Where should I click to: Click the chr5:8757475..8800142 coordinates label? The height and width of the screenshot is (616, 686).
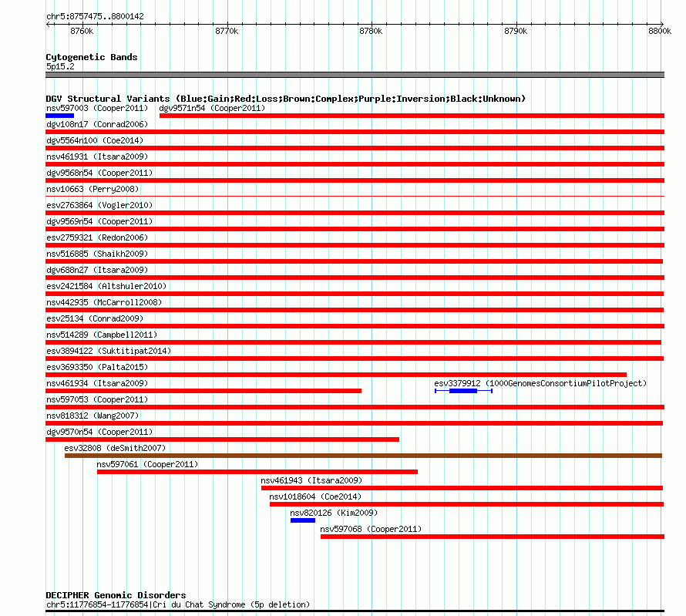[x=95, y=16]
